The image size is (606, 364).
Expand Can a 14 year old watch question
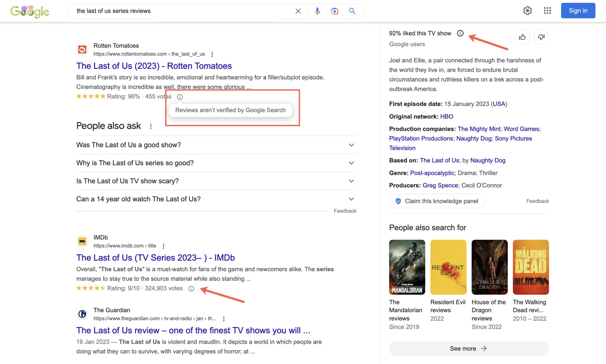[216, 199]
